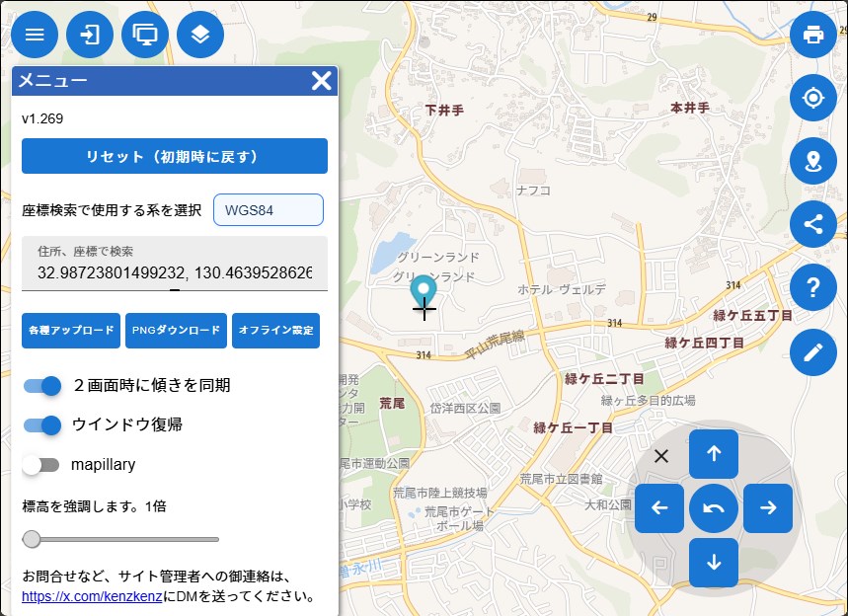Image resolution: width=848 pixels, height=616 pixels.
Task: Click the address and coordinate search field
Action: pos(174,271)
